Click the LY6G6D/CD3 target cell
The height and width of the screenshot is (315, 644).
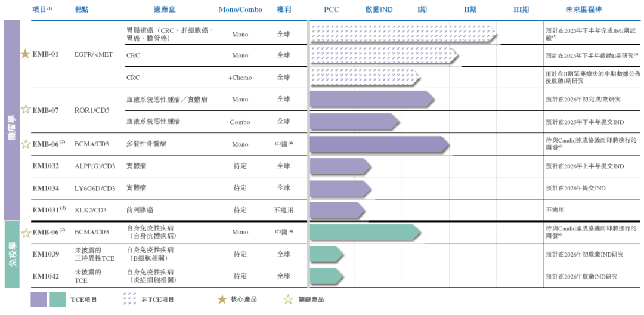click(95, 188)
